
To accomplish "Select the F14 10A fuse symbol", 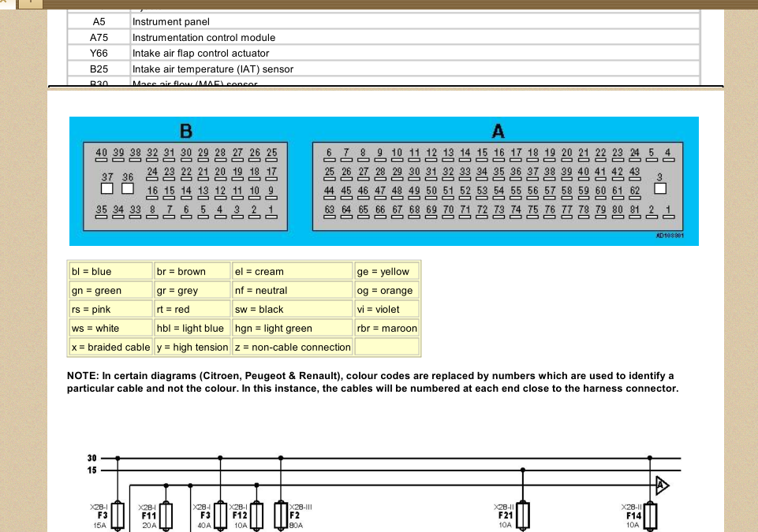I will tap(650, 515).
